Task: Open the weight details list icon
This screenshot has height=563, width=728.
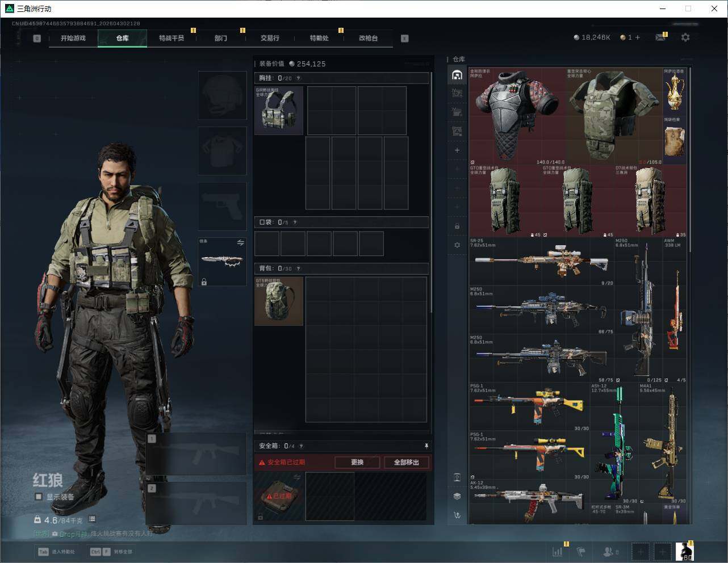Action: [92, 519]
